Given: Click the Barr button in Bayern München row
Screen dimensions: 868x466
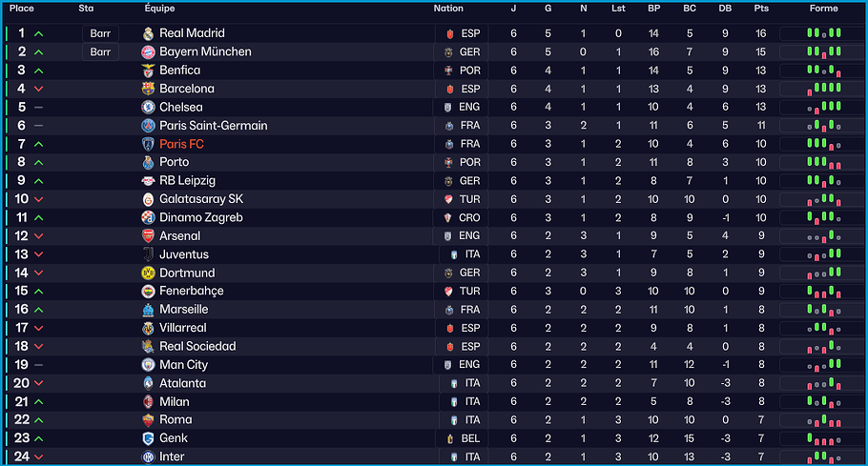Looking at the screenshot, I should click(100, 51).
